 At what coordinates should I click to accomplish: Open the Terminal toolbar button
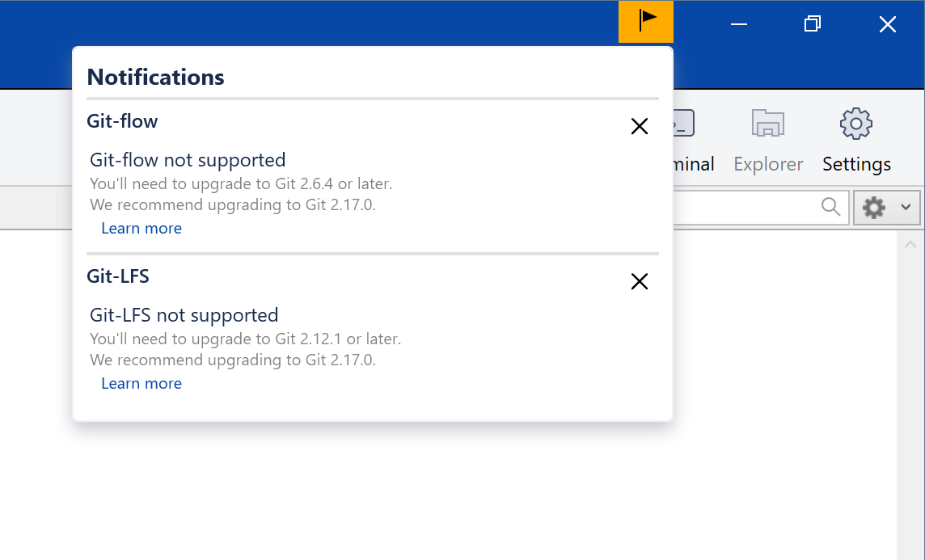[694, 141]
